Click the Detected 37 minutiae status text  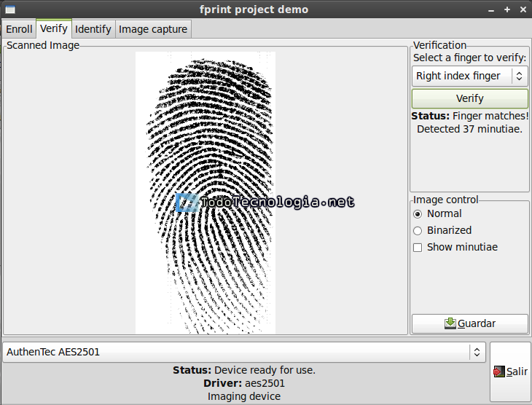[x=469, y=129]
